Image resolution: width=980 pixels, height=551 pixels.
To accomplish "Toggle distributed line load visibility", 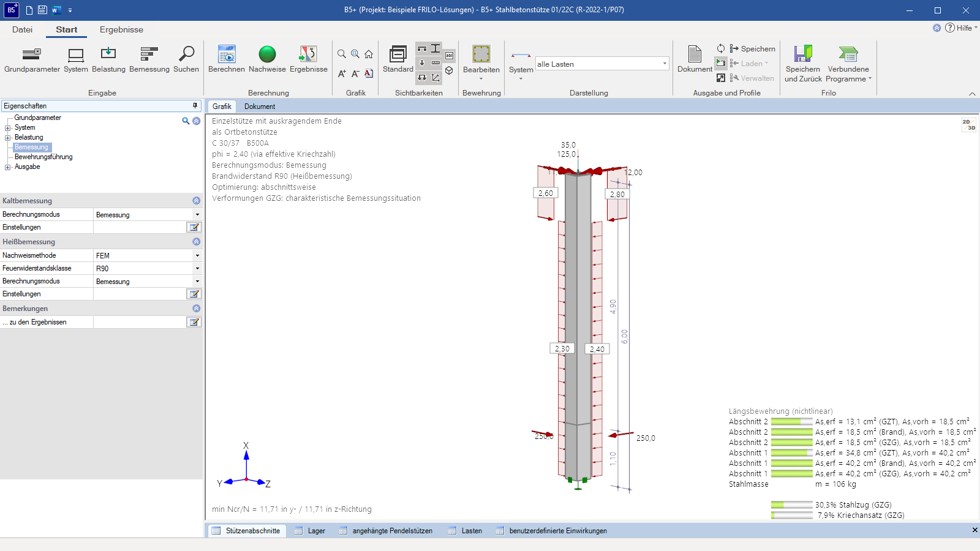I will (435, 62).
